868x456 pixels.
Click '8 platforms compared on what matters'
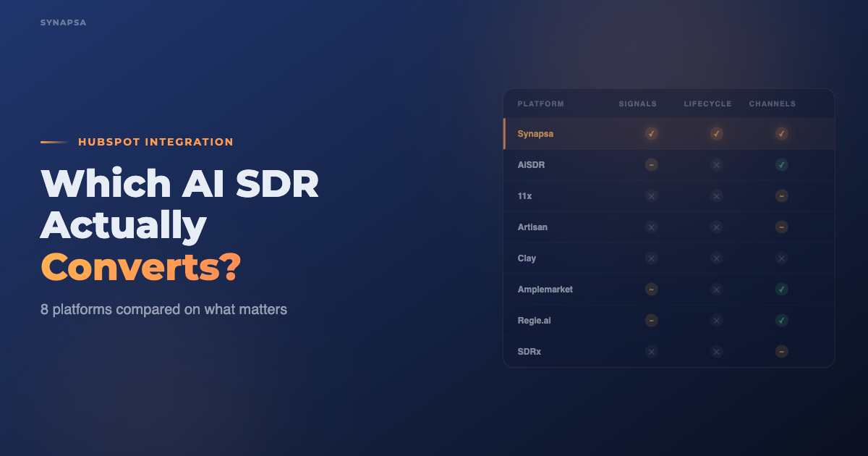coord(164,309)
